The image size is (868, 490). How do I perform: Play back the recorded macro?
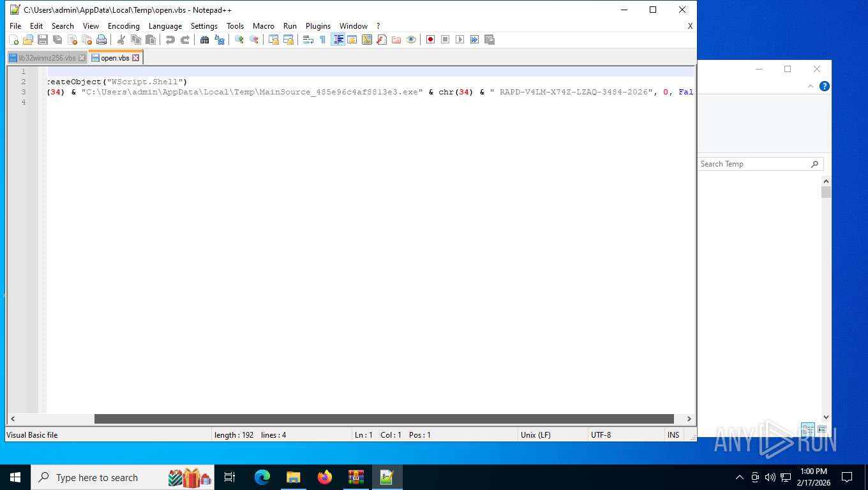coord(460,40)
